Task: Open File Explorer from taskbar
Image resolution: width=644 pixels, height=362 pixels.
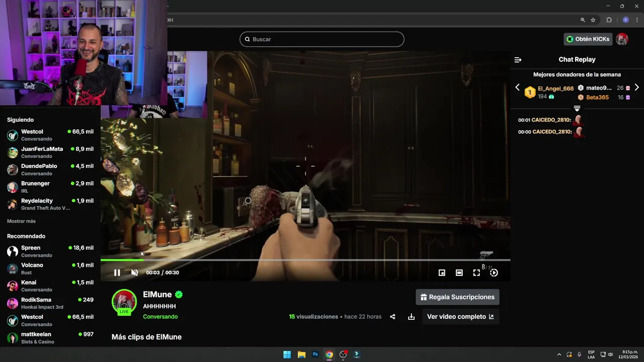Action: [x=301, y=354]
